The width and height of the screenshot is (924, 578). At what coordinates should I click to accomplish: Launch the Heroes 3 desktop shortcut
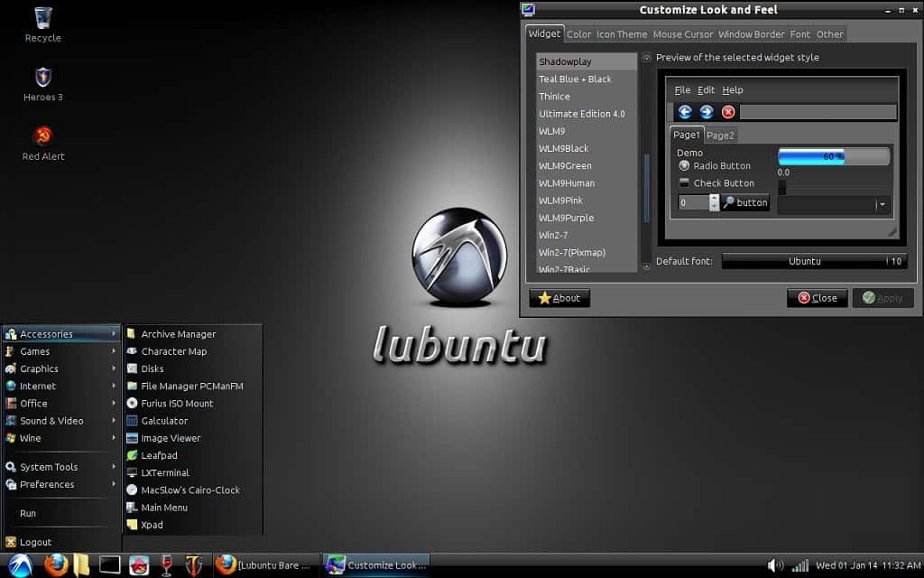(43, 84)
